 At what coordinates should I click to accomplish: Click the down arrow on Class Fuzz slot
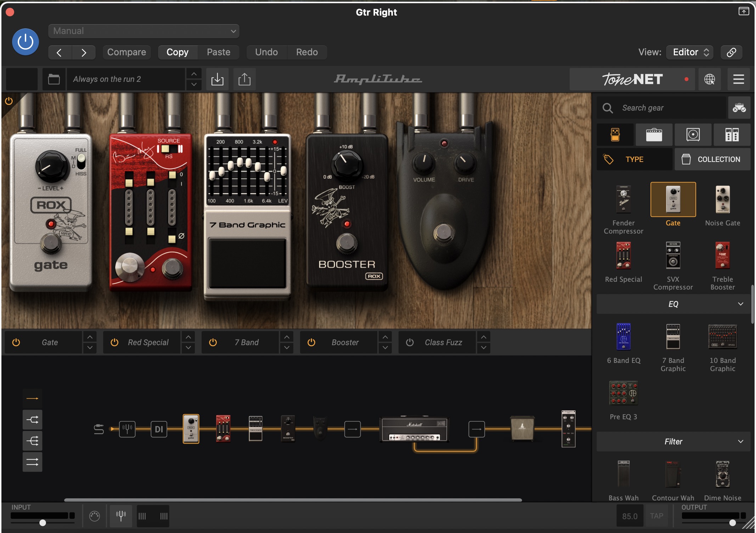click(x=484, y=348)
